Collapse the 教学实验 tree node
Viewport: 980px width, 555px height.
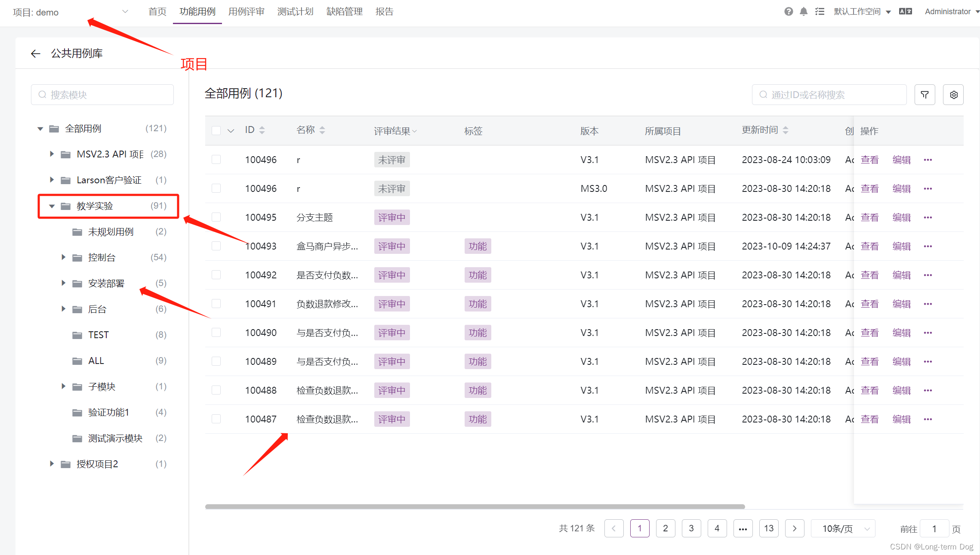tap(52, 206)
